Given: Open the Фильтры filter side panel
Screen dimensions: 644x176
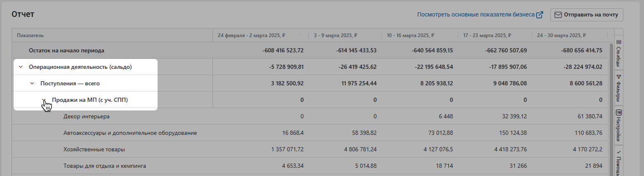Looking at the screenshot, I should click(x=619, y=88).
